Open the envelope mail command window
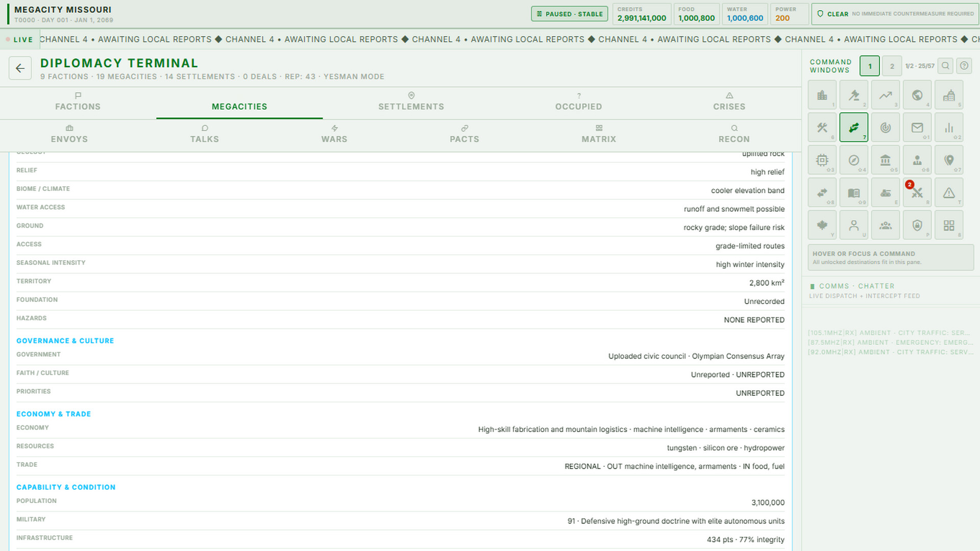 917,128
